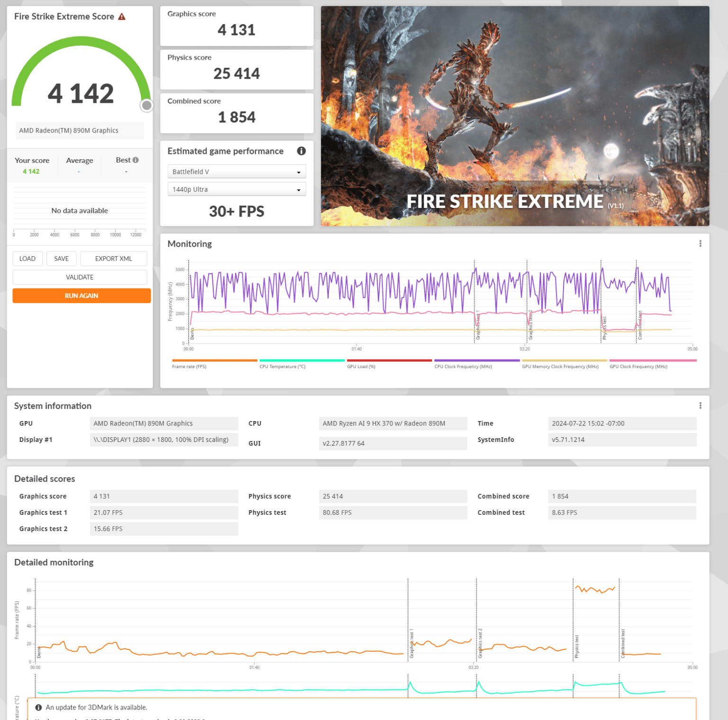728x720 pixels.
Task: Open the info icon next to Estimated game performance
Action: [x=301, y=151]
